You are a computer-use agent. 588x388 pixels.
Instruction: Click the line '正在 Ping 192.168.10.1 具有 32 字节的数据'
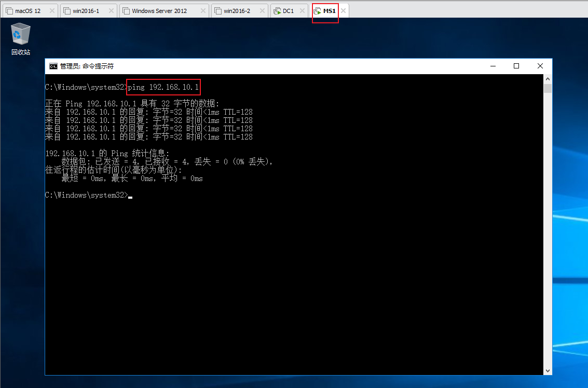tap(132, 103)
